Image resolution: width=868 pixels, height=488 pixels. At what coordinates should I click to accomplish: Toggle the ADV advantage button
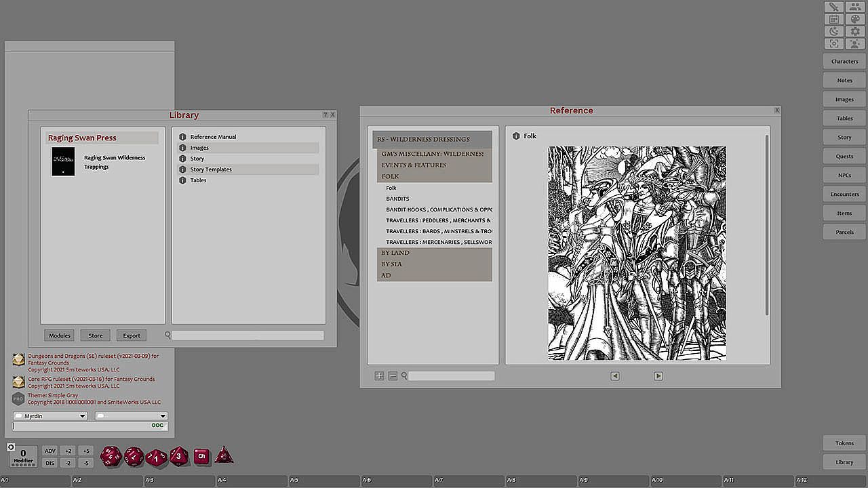tap(50, 451)
